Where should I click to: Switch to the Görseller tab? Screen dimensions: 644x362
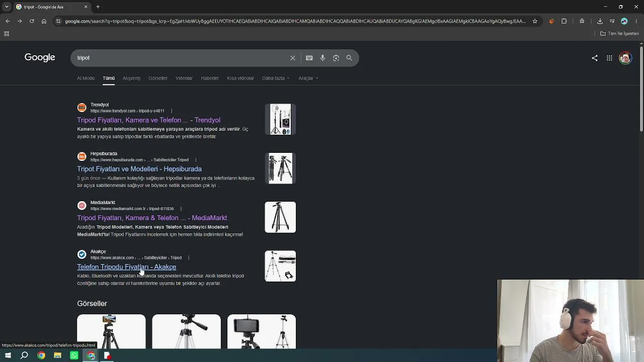click(158, 78)
